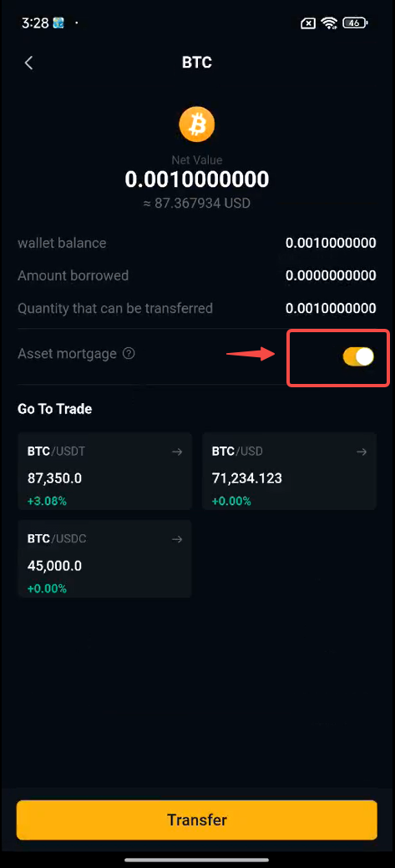The width and height of the screenshot is (395, 868).
Task: Tap the yellow Transfer button
Action: (x=197, y=820)
